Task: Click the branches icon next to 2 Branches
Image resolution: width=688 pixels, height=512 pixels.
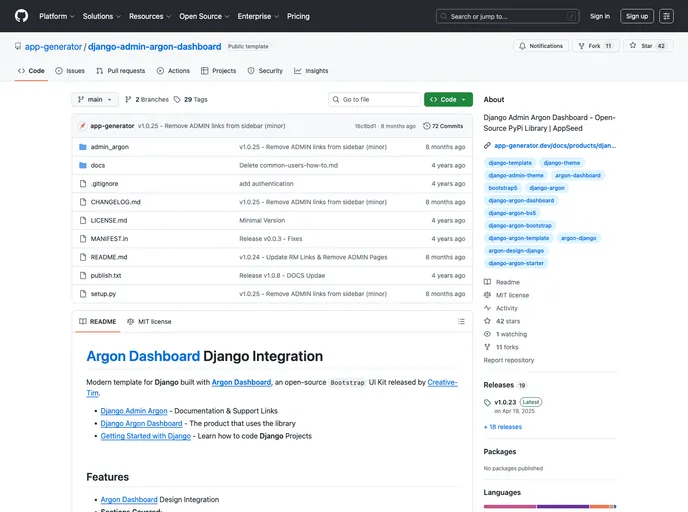Action: [128, 100]
